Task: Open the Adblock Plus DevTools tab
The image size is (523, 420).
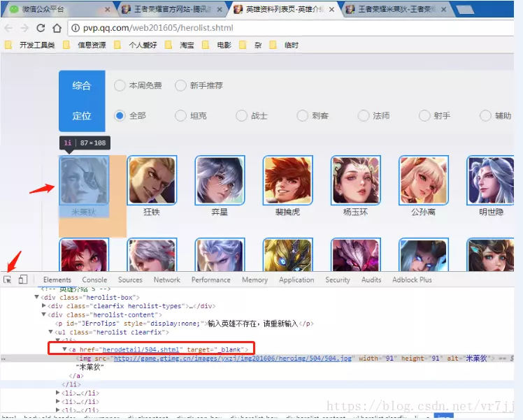Action: click(x=412, y=280)
